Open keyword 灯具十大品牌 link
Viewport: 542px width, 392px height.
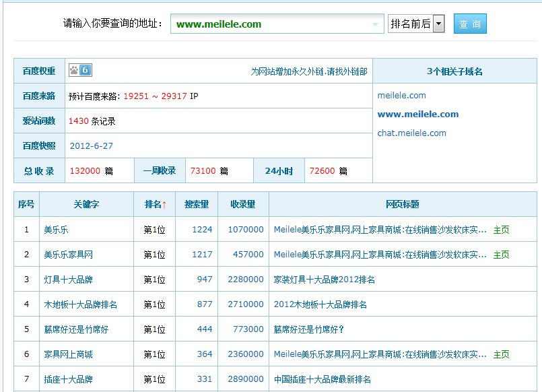68,280
